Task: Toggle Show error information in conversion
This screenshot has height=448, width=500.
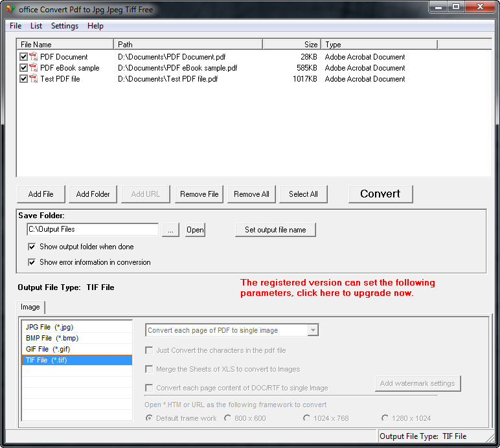Action: pos(32,262)
